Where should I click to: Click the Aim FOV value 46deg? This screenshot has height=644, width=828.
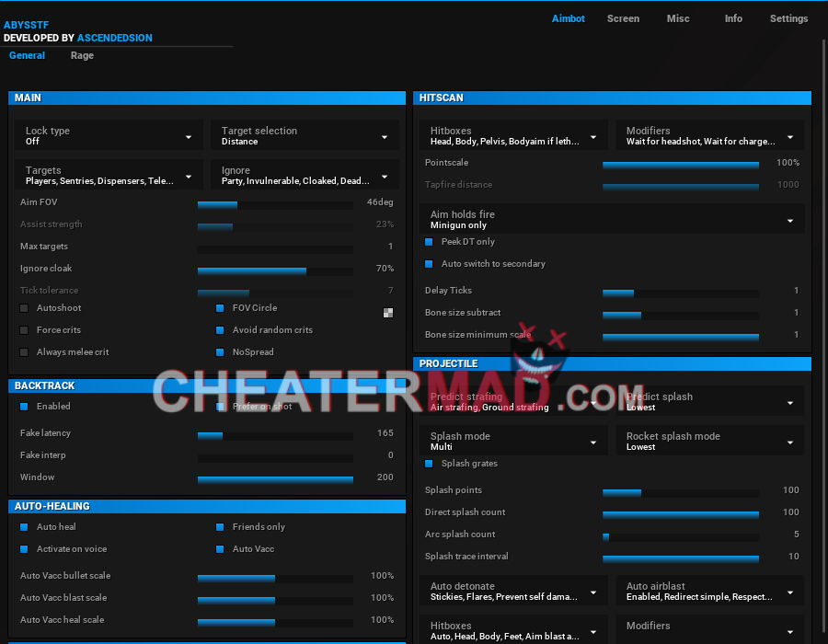click(380, 202)
